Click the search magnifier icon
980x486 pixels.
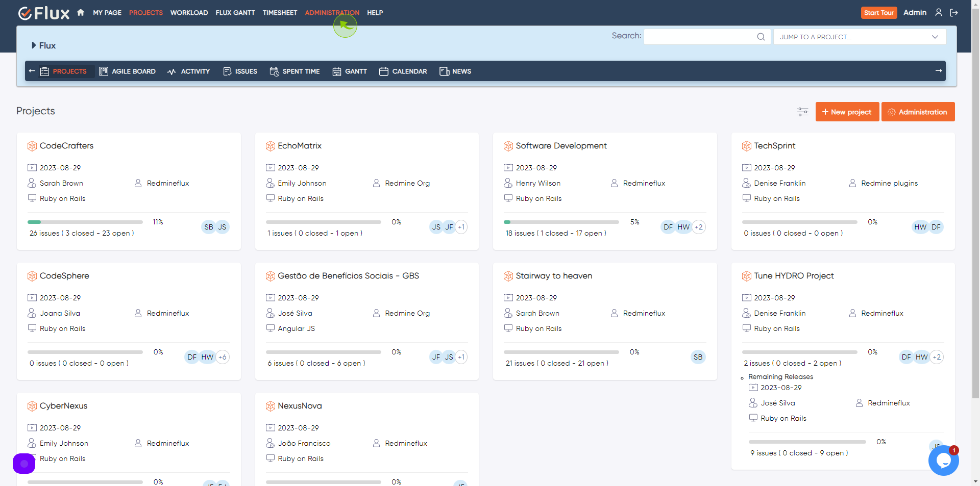pyautogui.click(x=761, y=37)
